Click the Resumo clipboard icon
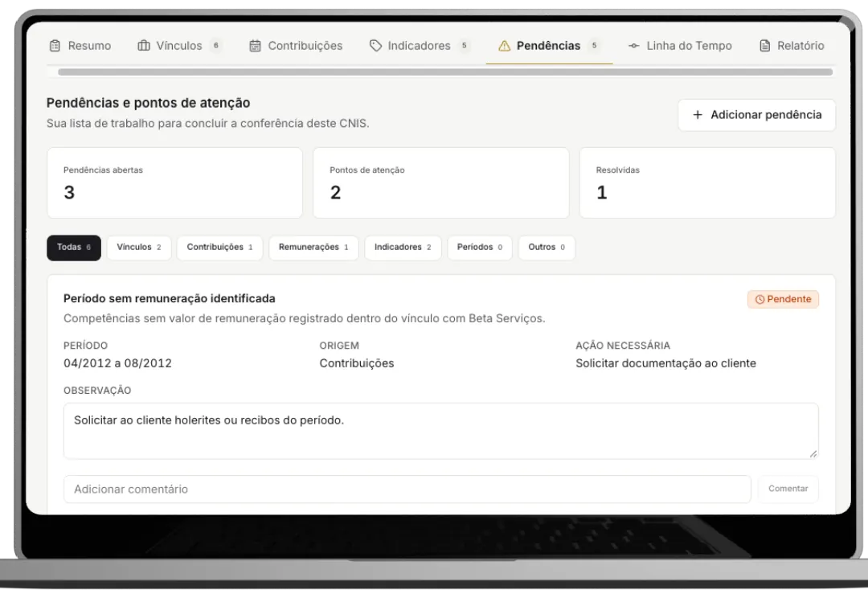 click(x=55, y=45)
